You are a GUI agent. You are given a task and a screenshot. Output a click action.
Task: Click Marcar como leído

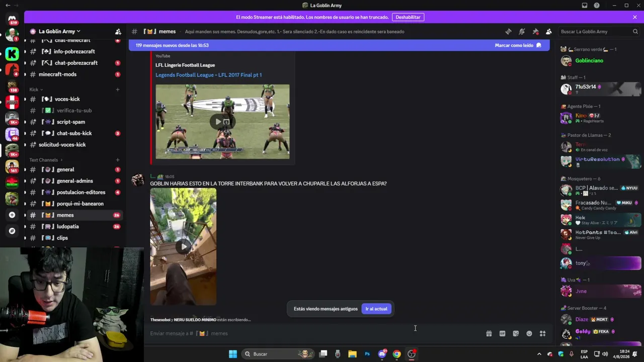point(518,45)
